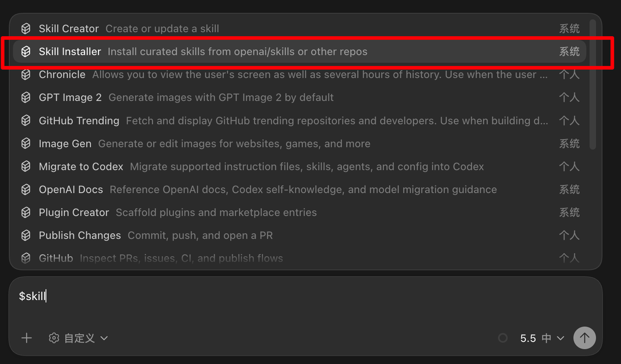
Task: Pick the Chronicle skill
Action: tap(300, 74)
